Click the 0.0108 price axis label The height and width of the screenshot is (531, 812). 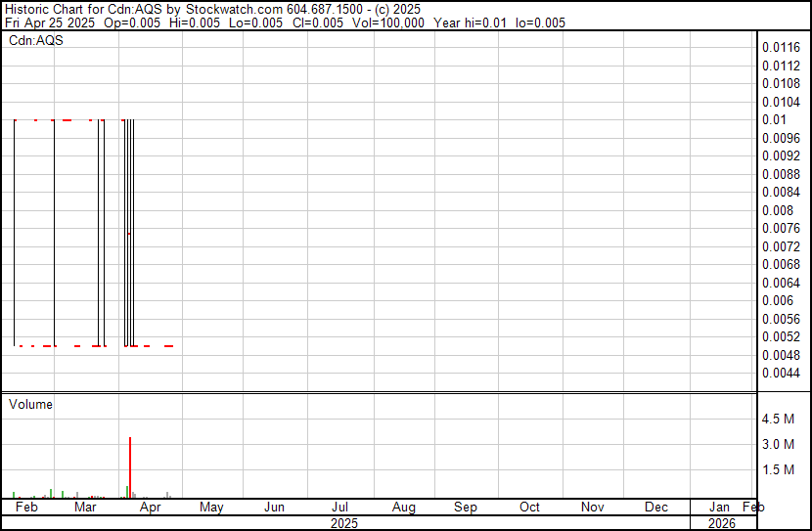(781, 84)
